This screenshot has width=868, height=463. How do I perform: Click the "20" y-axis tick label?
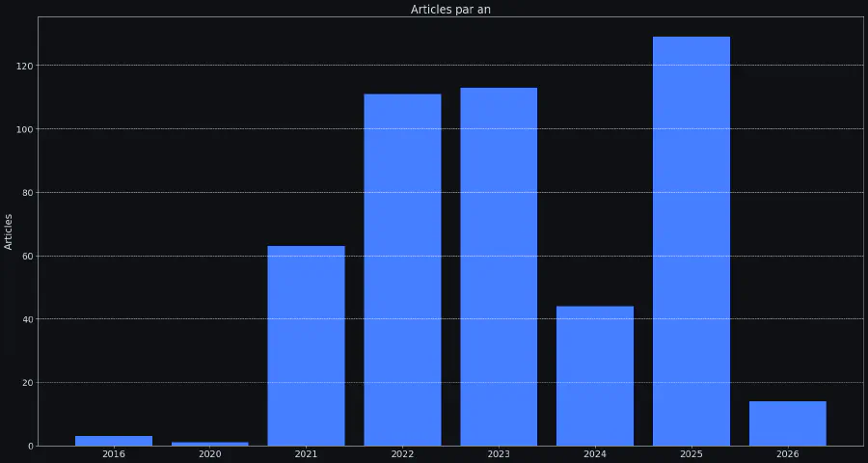click(26, 383)
